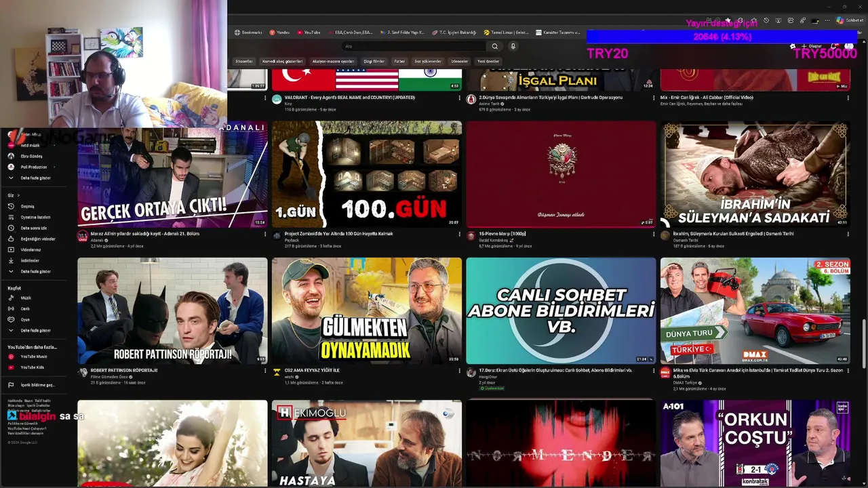Open Karakter Tasarımı bookmark
The width and height of the screenshot is (868, 488).
tap(558, 33)
